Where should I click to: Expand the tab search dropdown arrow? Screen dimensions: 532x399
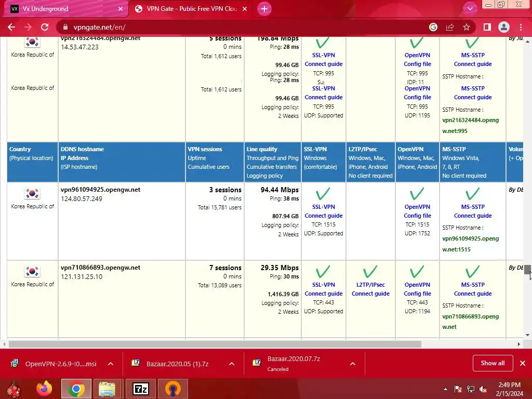pos(470,9)
